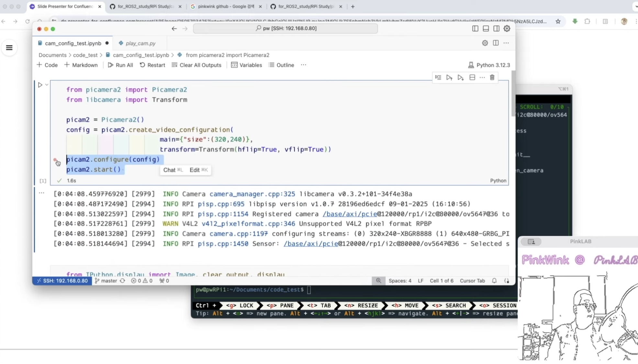This screenshot has height=364, width=638.
Task: Execute cell and below icon
Action: tap(460, 77)
